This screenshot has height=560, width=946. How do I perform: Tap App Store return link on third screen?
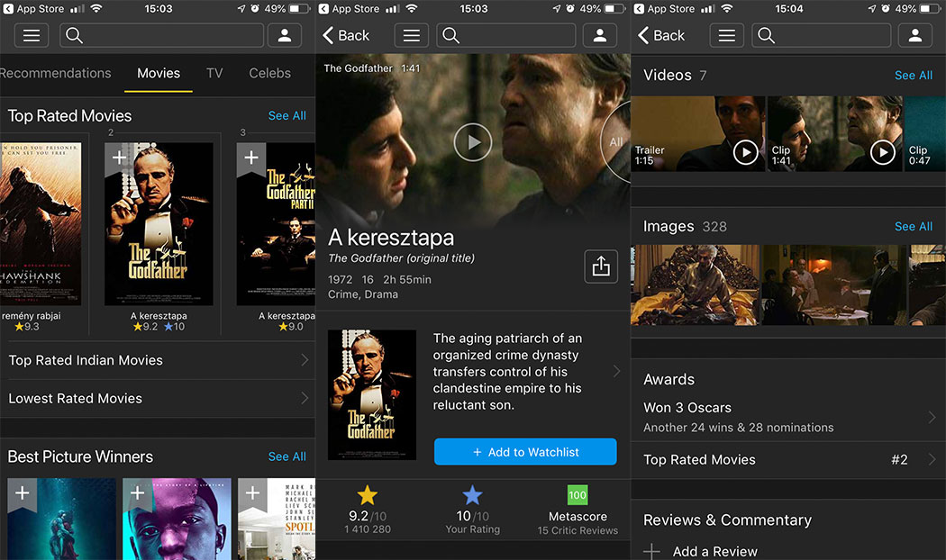coord(664,8)
